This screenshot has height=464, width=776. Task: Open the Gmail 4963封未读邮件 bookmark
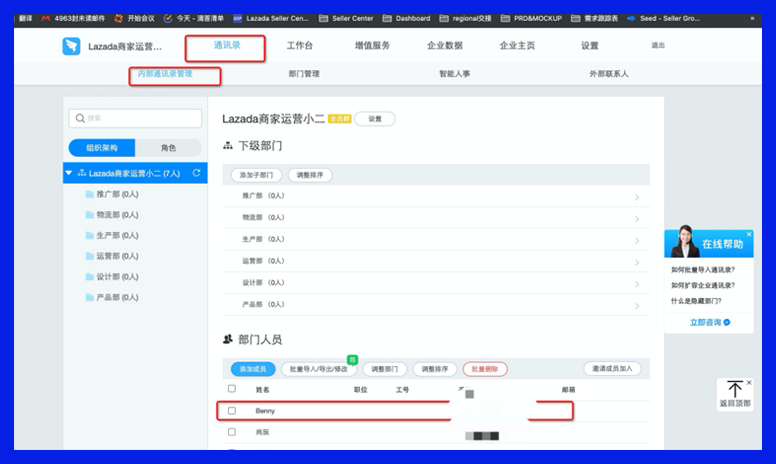pyautogui.click(x=73, y=18)
